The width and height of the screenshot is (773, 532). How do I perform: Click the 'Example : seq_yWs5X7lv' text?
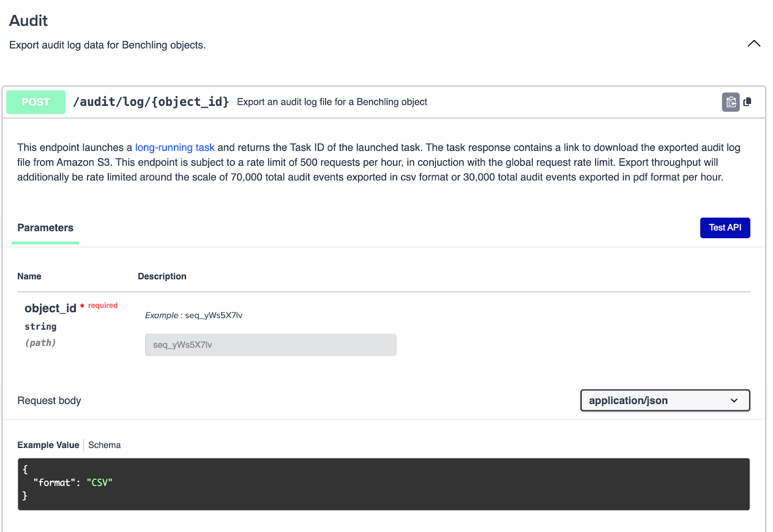pos(194,315)
